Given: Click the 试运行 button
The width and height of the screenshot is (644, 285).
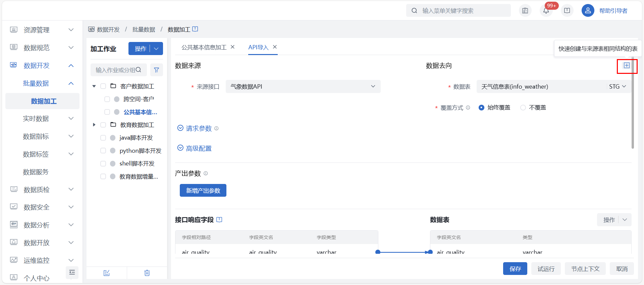Looking at the screenshot, I should coord(546,269).
